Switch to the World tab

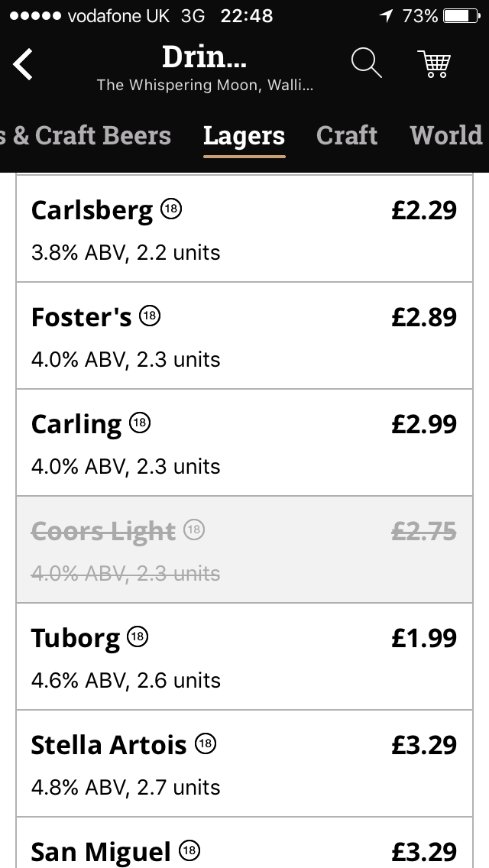pos(446,136)
